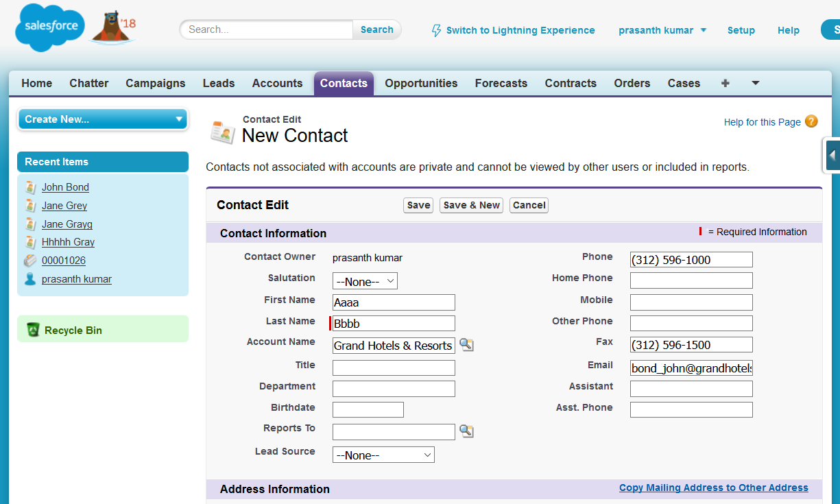Open the Contracts tab
840x504 pixels.
pos(571,83)
